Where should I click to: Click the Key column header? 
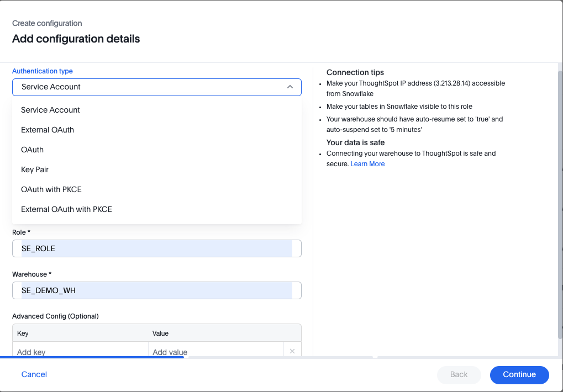[x=23, y=333]
